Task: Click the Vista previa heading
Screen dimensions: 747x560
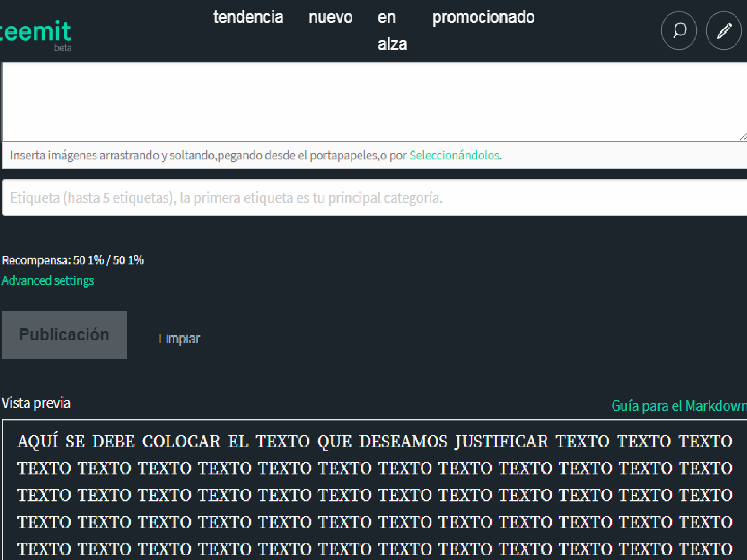Action: [36, 403]
